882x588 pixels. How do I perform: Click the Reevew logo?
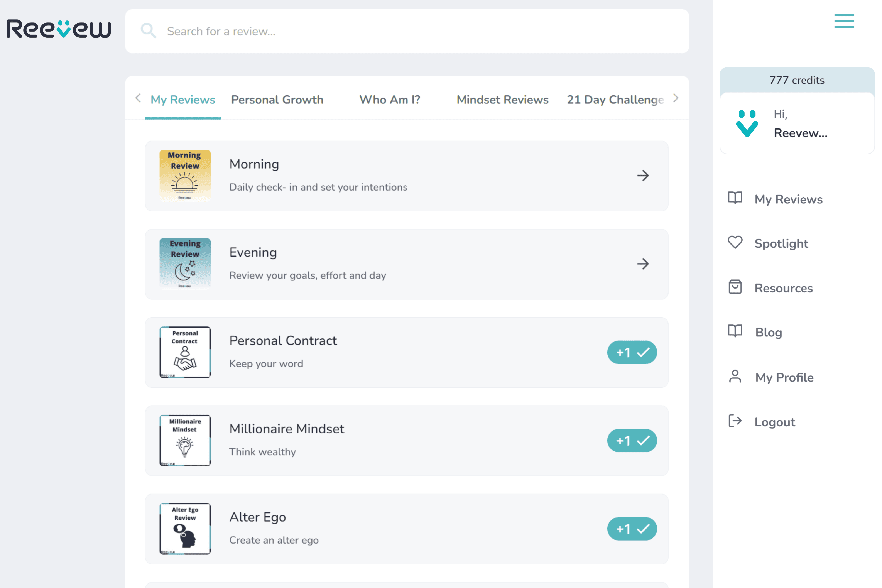click(x=59, y=29)
